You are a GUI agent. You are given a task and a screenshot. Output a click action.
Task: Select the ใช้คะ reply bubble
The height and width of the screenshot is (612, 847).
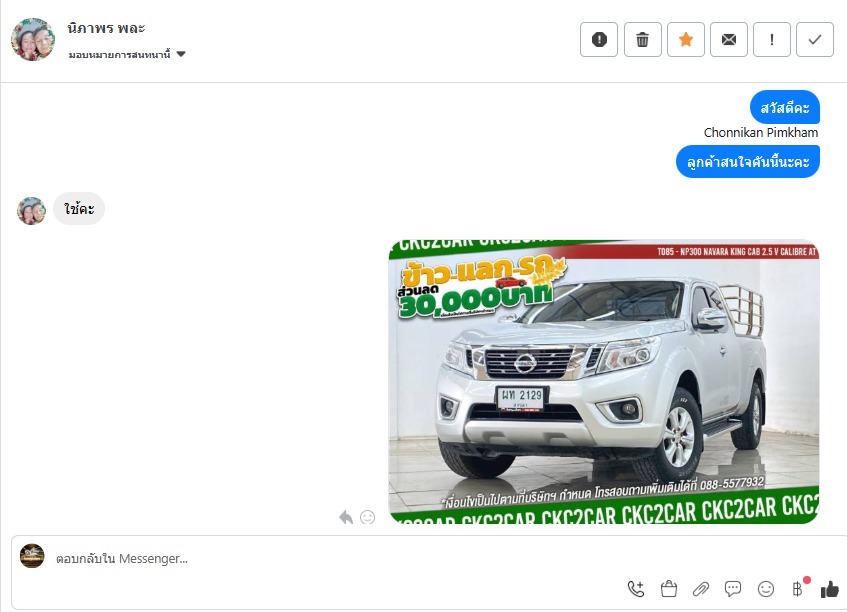(x=79, y=209)
